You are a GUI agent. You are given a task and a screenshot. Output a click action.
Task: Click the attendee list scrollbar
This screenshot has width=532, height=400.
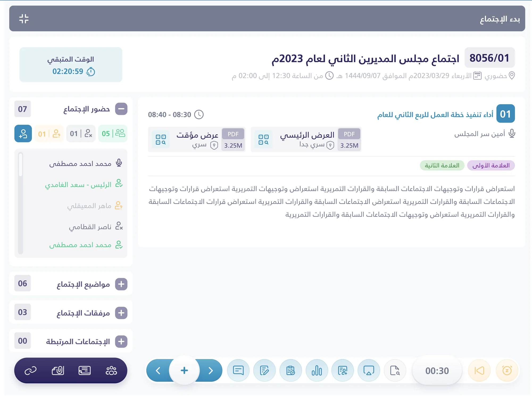tap(21, 203)
